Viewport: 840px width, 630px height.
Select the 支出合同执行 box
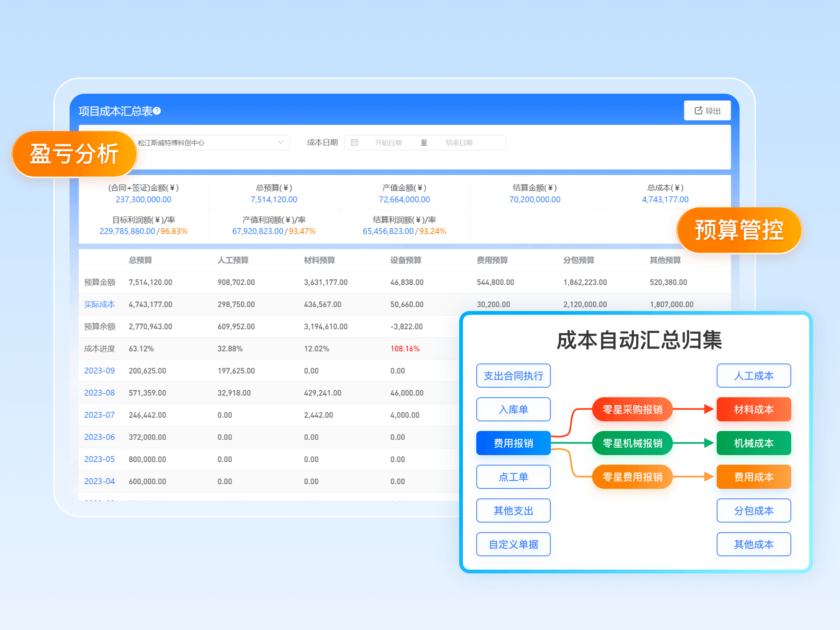513,376
